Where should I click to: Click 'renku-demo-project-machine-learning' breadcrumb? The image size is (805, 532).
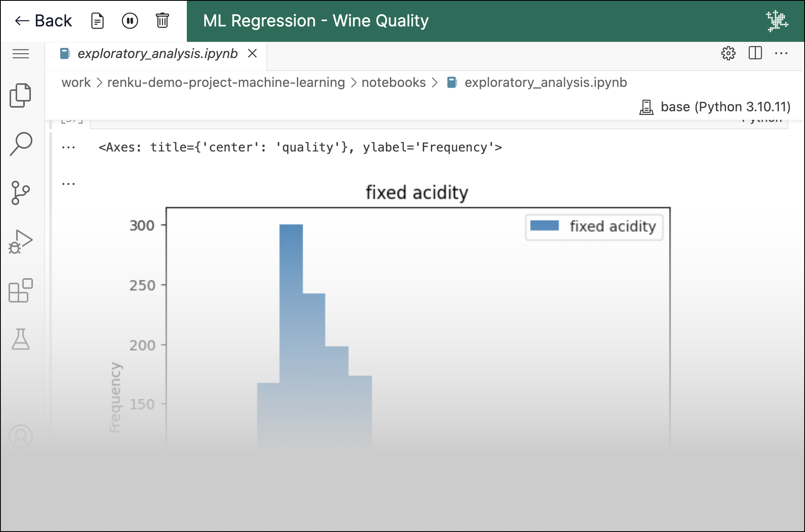coord(226,82)
